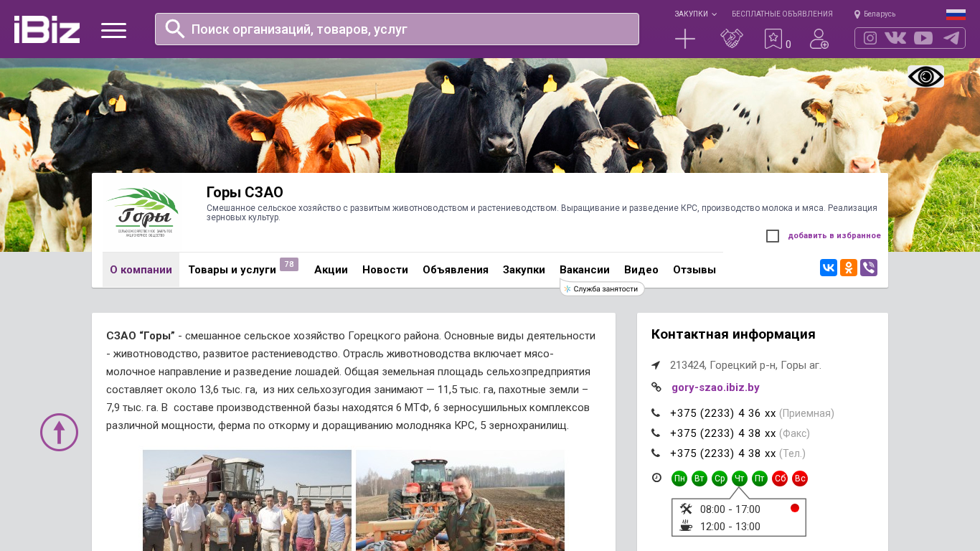Image resolution: width=980 pixels, height=551 pixels.
Task: Select Sunday (Вс) schedule circle
Action: [x=800, y=479]
